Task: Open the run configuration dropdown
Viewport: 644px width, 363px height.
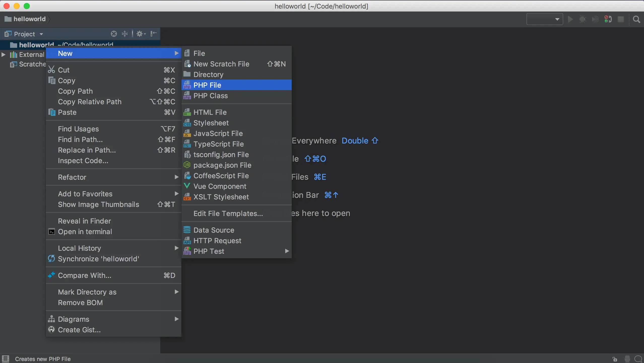Action: click(x=545, y=19)
